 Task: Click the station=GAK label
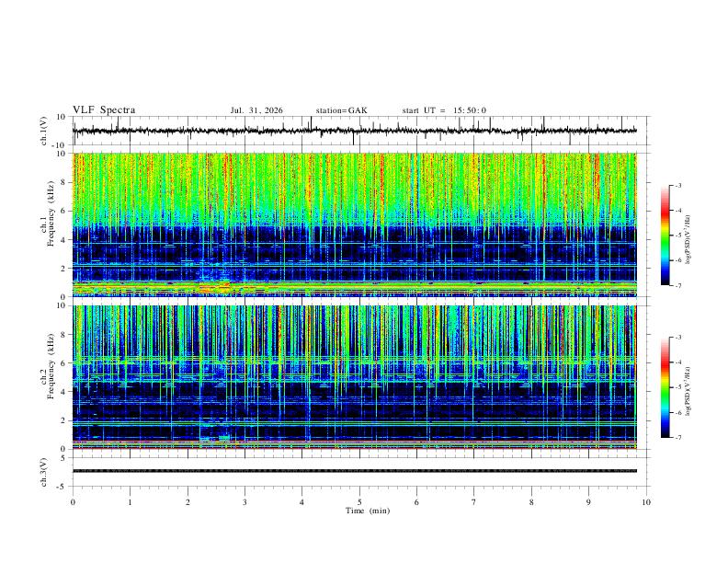(341, 110)
